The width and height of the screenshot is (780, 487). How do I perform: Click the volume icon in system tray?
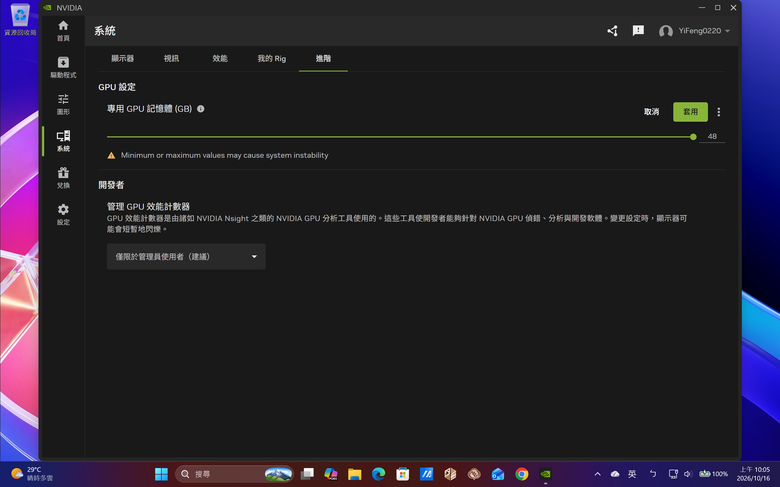point(687,474)
